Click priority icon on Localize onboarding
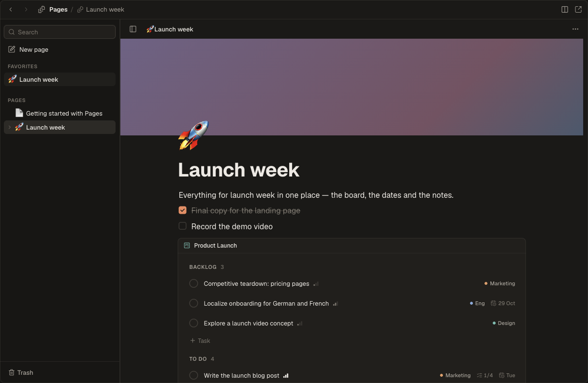 [x=336, y=304]
